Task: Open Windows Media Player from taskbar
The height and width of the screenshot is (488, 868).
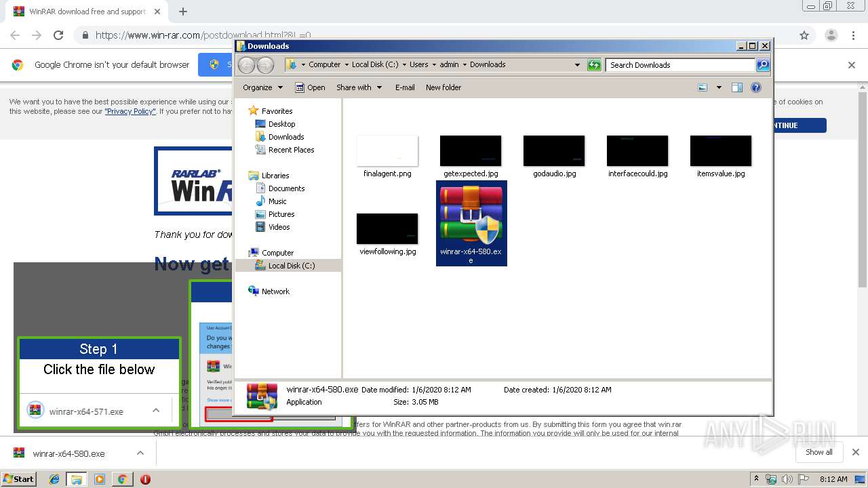Action: pyautogui.click(x=100, y=479)
